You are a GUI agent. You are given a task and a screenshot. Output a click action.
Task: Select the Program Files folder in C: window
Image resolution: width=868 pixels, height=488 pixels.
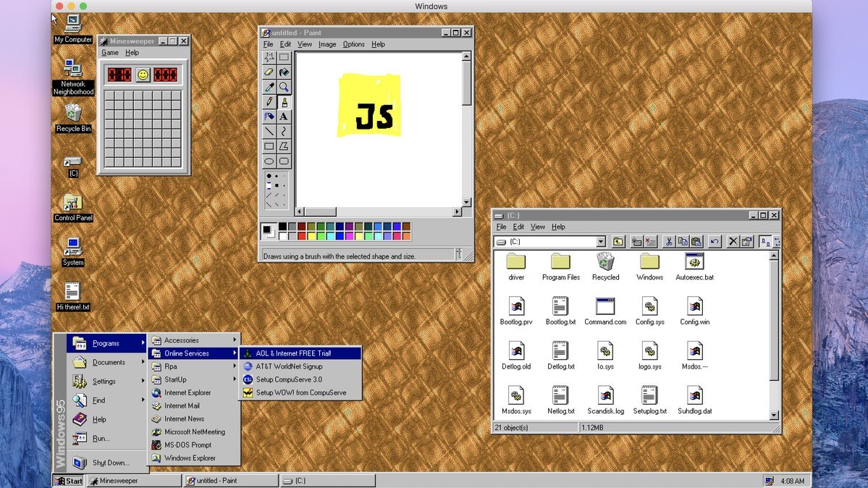(x=561, y=267)
